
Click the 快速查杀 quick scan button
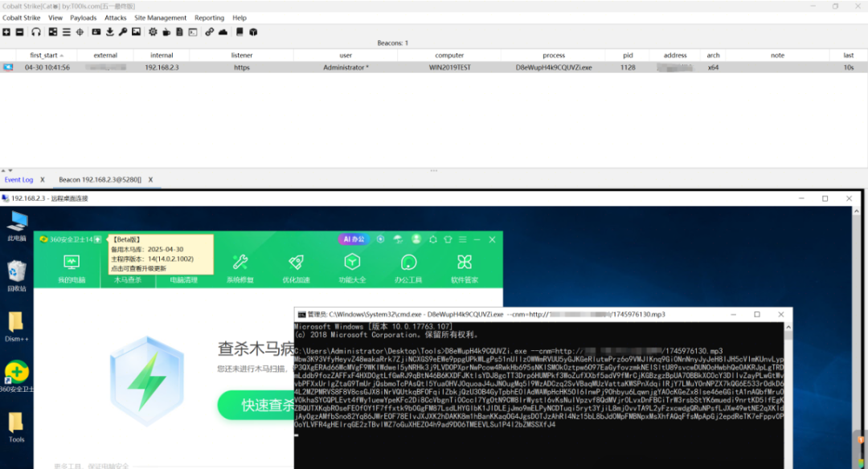(256, 406)
